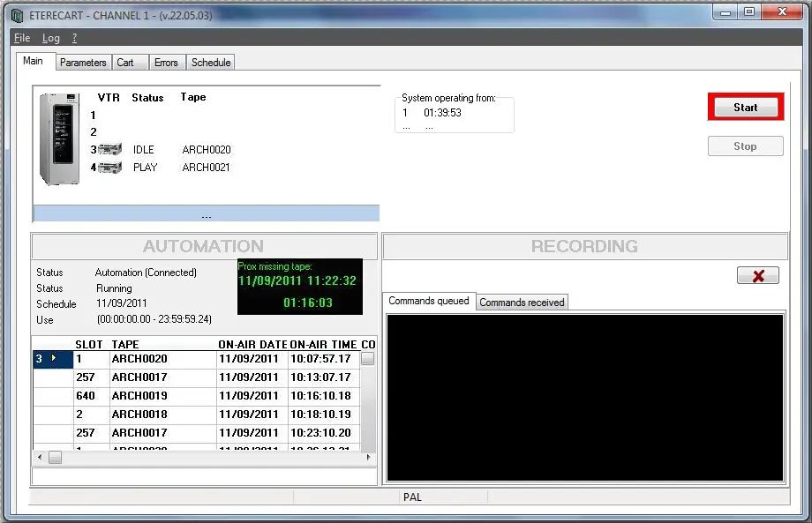The height and width of the screenshot is (523, 812).
Task: Open the File menu
Action: (x=22, y=38)
